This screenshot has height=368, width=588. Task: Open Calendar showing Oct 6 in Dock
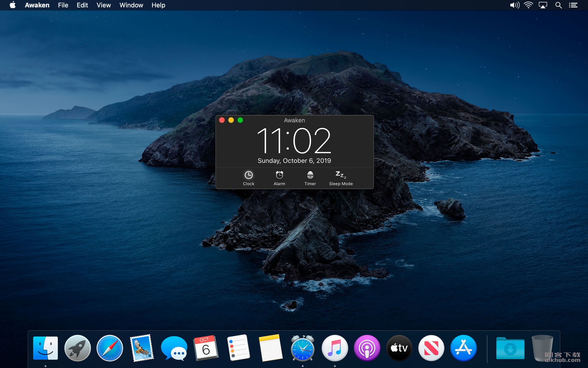(x=206, y=348)
